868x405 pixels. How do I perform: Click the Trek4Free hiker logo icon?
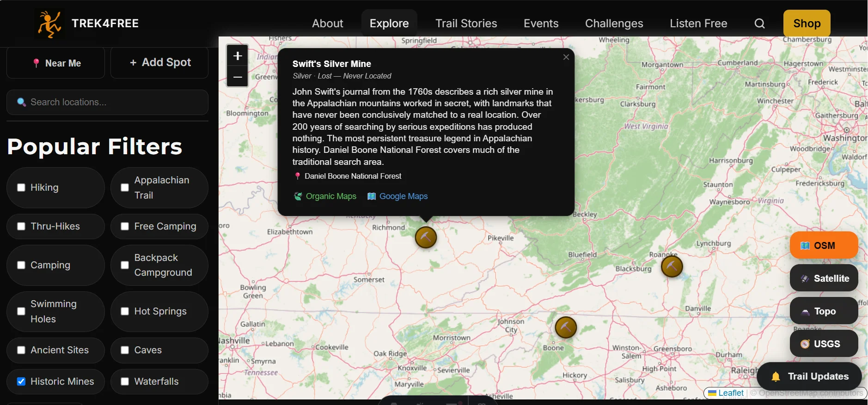pyautogui.click(x=49, y=24)
